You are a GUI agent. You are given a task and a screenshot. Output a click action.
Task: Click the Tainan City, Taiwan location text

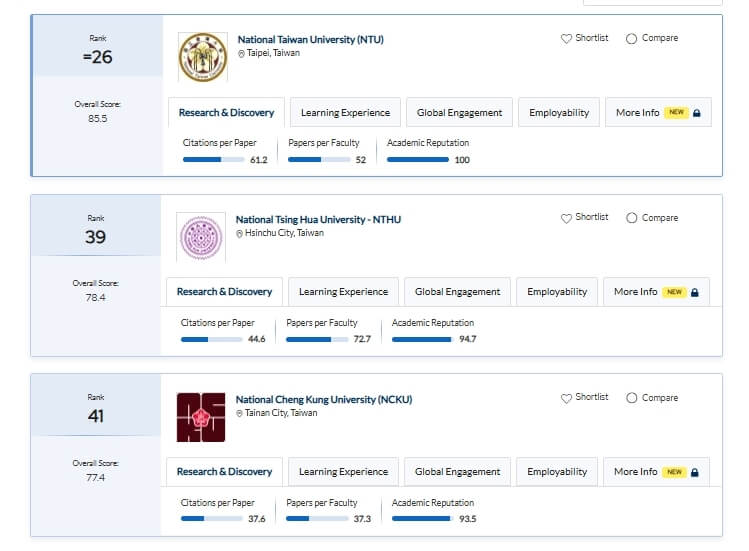[281, 413]
